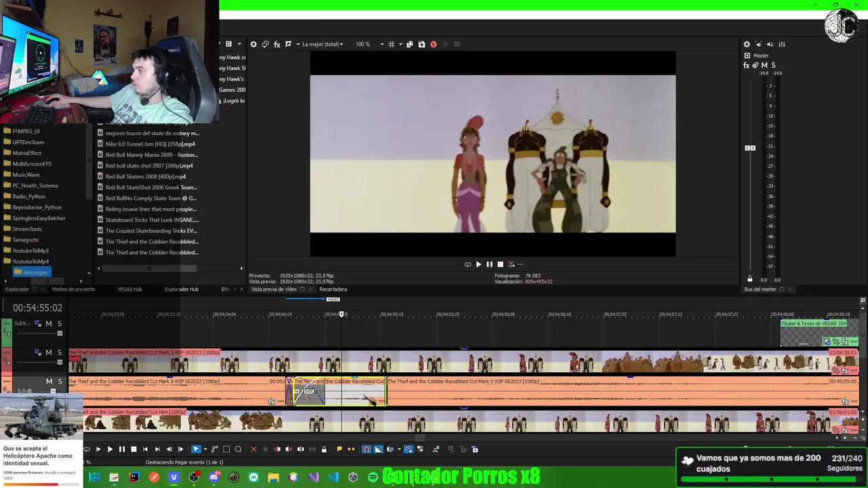Solo the Subtitle track
Viewport: 868px width, 488px height.
[59, 323]
